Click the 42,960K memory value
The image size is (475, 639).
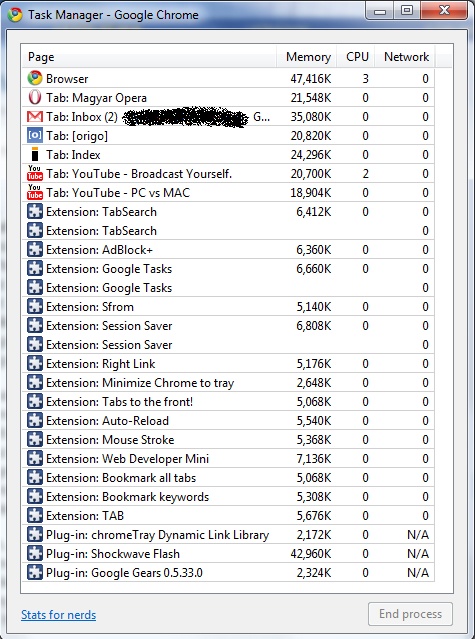pos(311,554)
